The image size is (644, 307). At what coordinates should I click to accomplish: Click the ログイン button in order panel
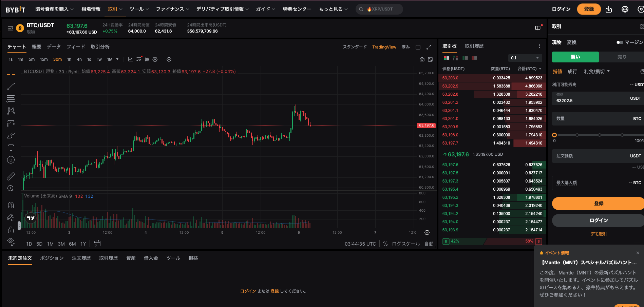click(x=599, y=220)
